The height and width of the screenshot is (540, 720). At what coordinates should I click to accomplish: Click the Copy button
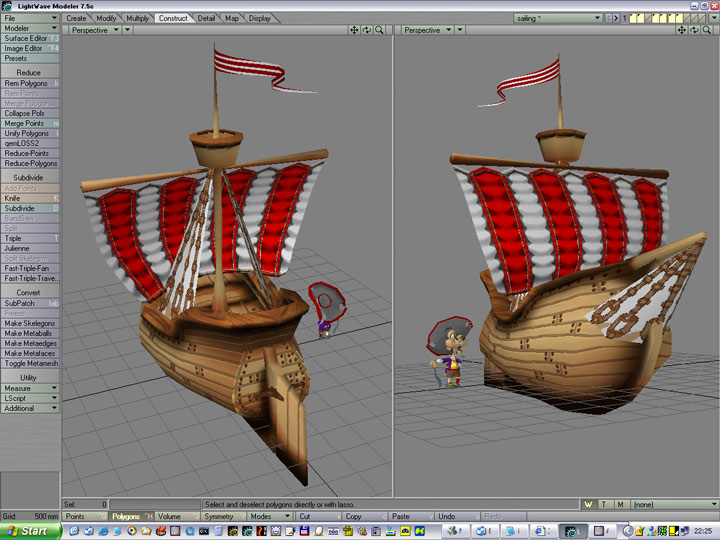365,517
